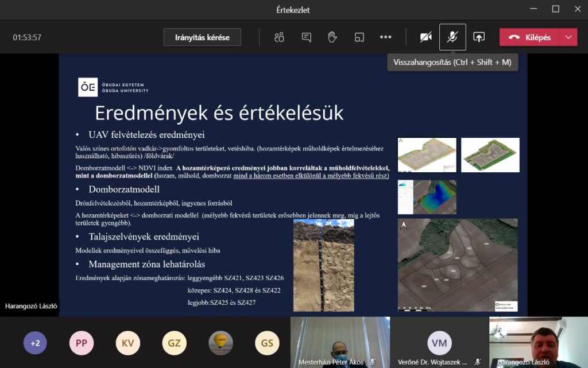Screen dimensions: 588x368
Task: Click the GZ participant avatar
Action: 174,343
